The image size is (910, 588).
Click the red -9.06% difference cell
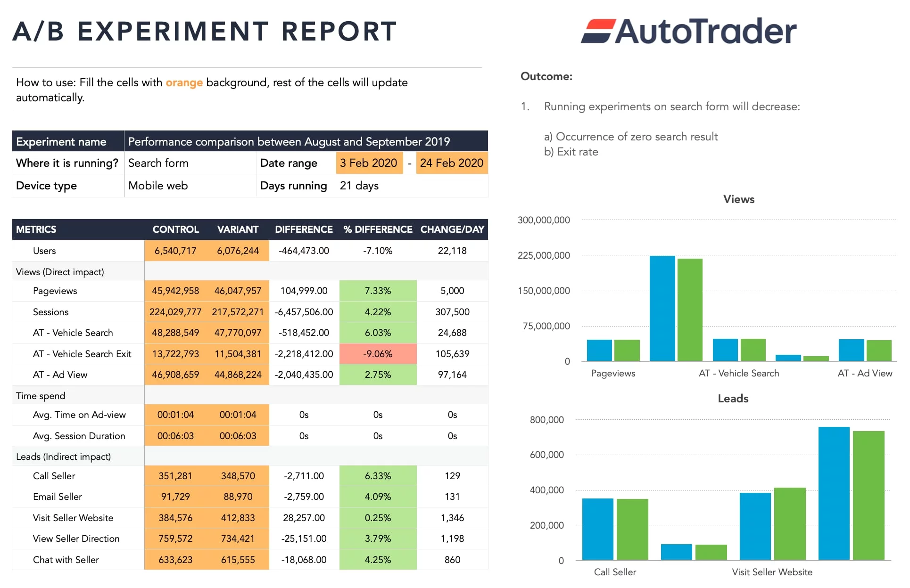point(378,354)
